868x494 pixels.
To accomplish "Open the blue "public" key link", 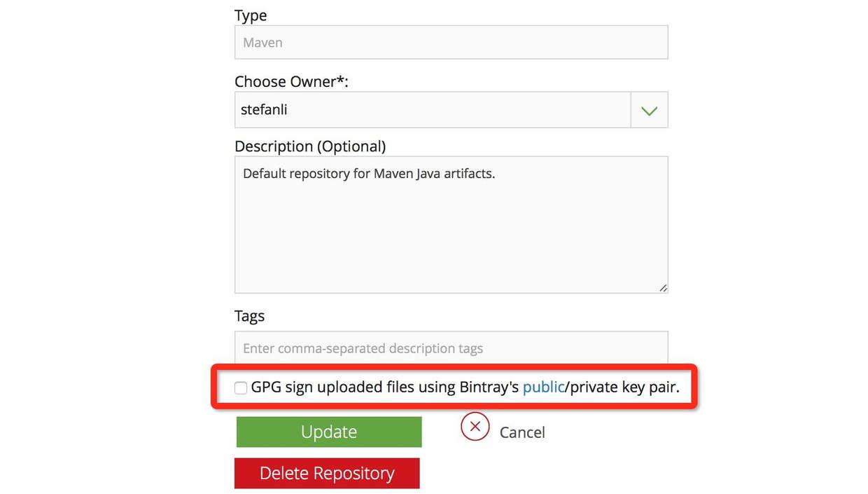I will (543, 387).
